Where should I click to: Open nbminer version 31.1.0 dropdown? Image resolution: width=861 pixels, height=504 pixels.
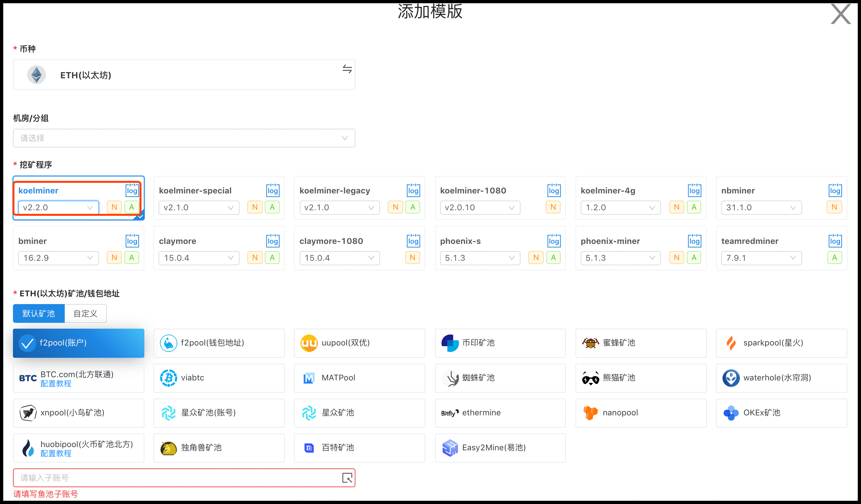[761, 207]
